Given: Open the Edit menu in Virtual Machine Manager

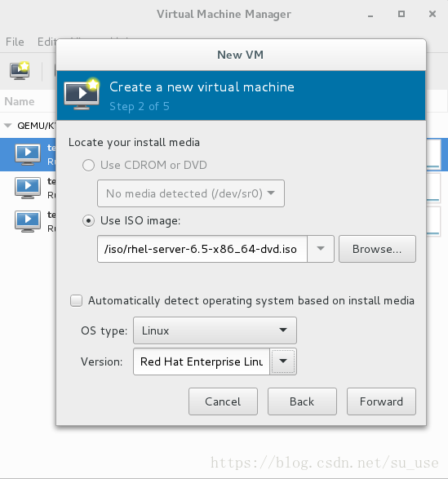Looking at the screenshot, I should pos(47,42).
